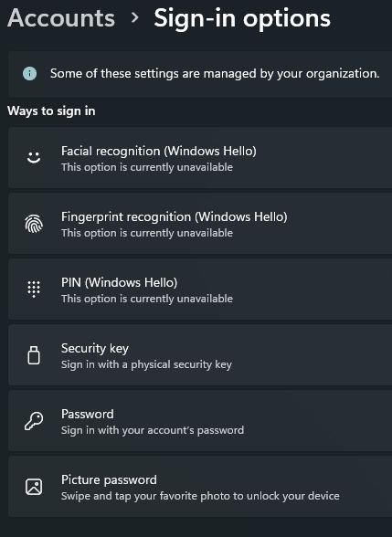Screen dimensions: 392x537
Task: Expand PIN (Windows Hello) option
Action: point(200,290)
